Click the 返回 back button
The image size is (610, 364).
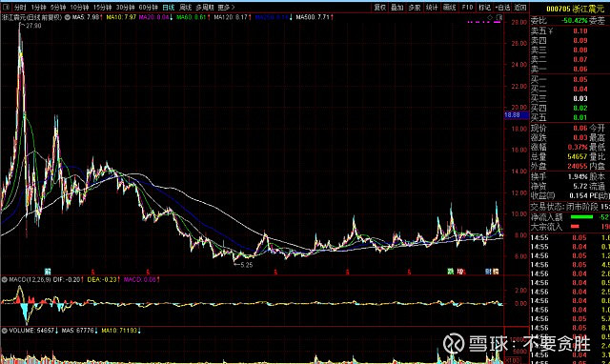[520, 8]
